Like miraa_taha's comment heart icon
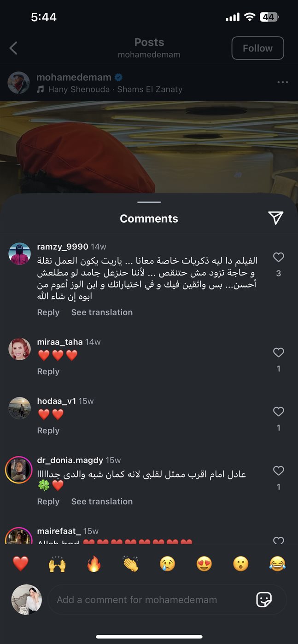 tap(278, 352)
